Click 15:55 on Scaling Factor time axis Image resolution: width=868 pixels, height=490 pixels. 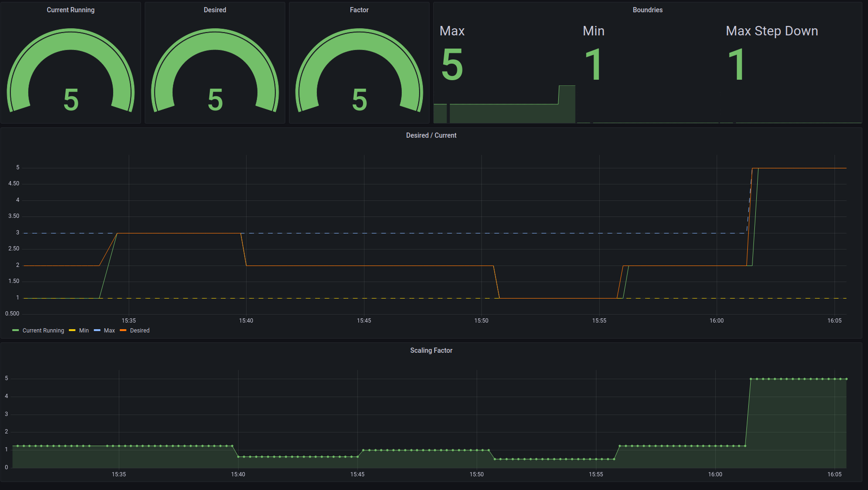pos(596,474)
